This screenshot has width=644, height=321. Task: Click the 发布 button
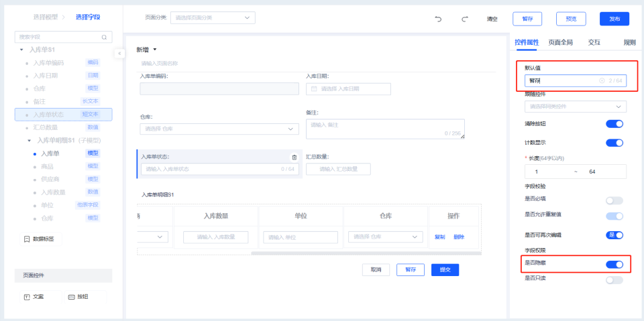[x=614, y=19]
